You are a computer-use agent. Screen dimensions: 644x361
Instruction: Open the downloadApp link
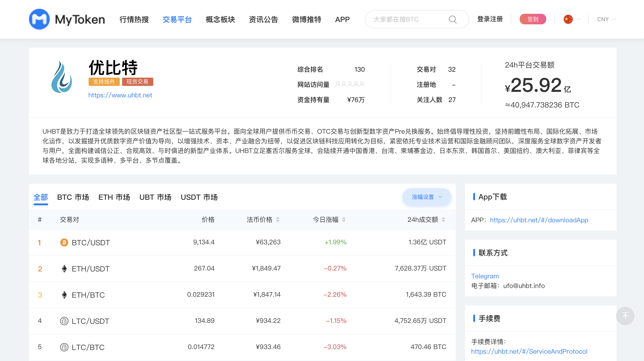[x=539, y=220]
